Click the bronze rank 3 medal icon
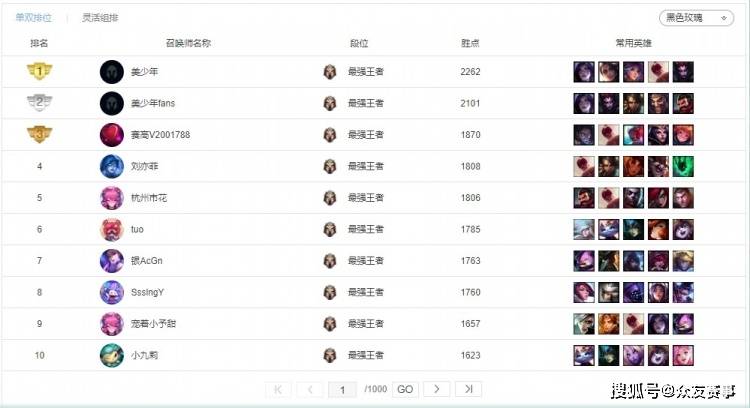 [39, 135]
